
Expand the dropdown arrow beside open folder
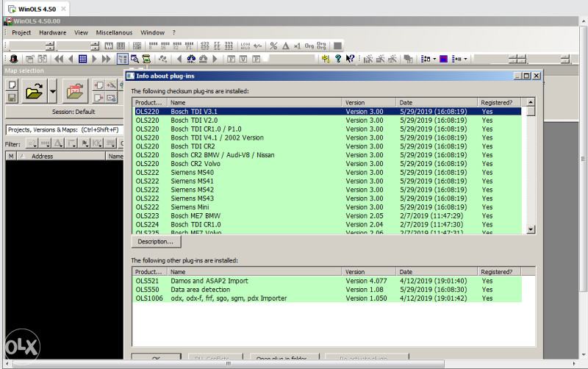[x=52, y=92]
